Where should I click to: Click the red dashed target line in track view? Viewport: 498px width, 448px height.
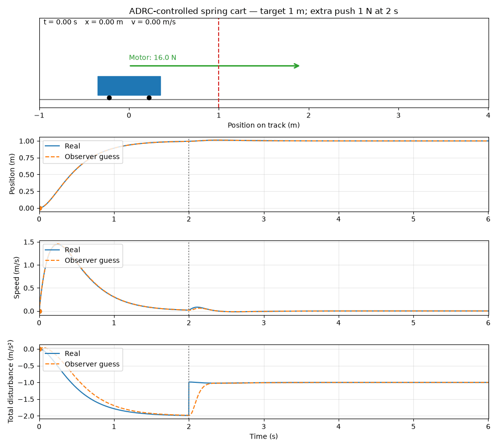[x=219, y=63]
